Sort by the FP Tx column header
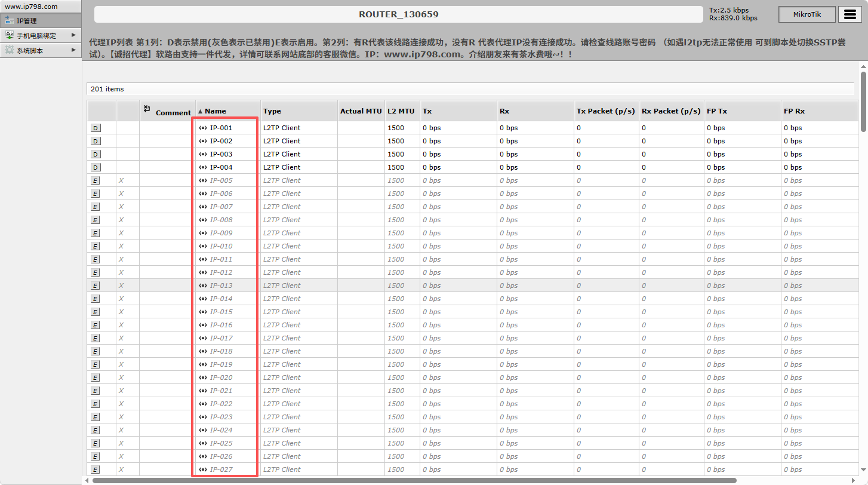This screenshot has width=868, height=485. coord(743,111)
